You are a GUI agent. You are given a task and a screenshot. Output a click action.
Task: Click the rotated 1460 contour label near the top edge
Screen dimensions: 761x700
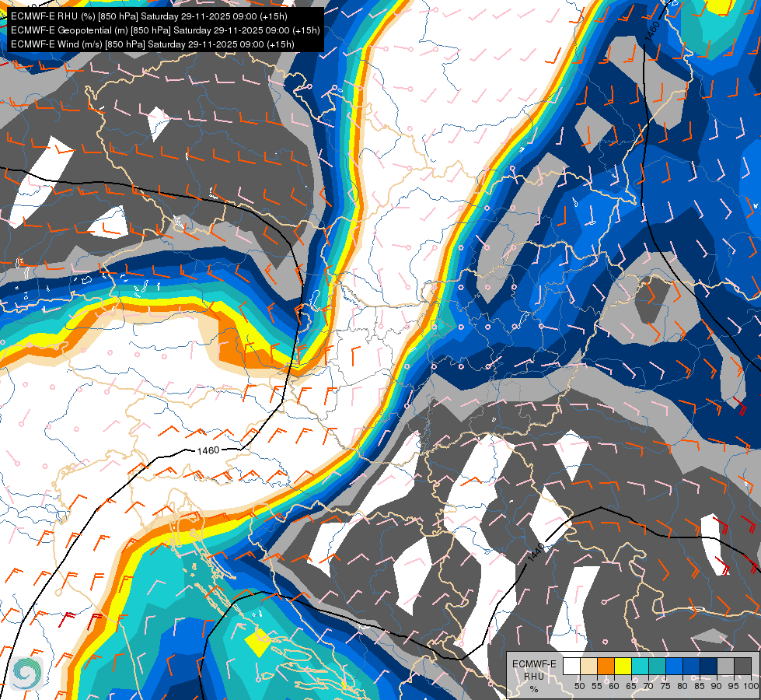(x=653, y=30)
